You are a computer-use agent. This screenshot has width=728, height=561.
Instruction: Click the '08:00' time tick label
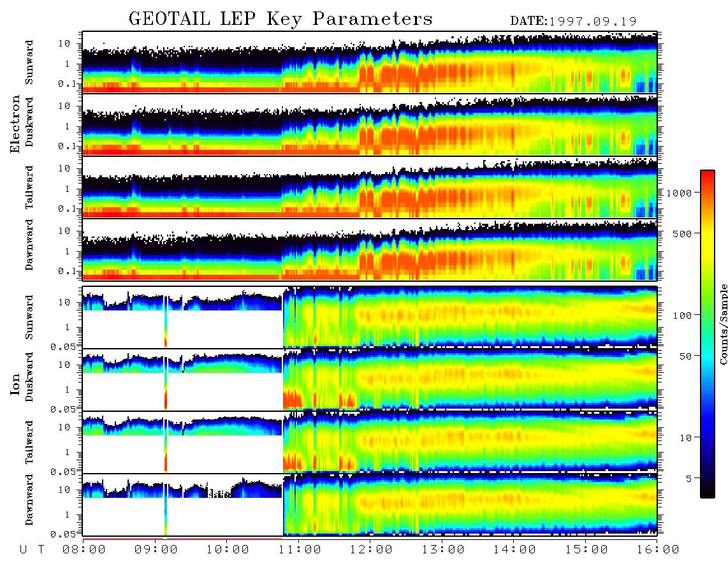(x=84, y=550)
